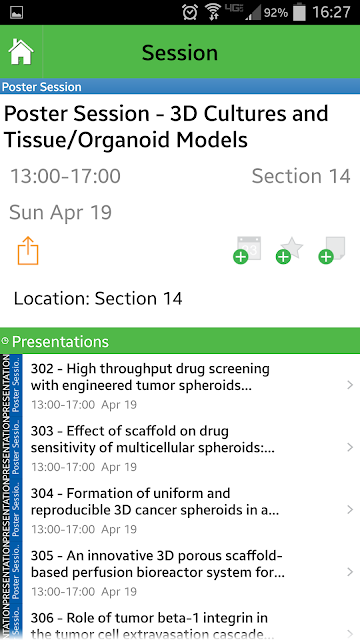Open the orange share icon
Image resolution: width=360 pixels, height=640 pixels.
point(28,250)
